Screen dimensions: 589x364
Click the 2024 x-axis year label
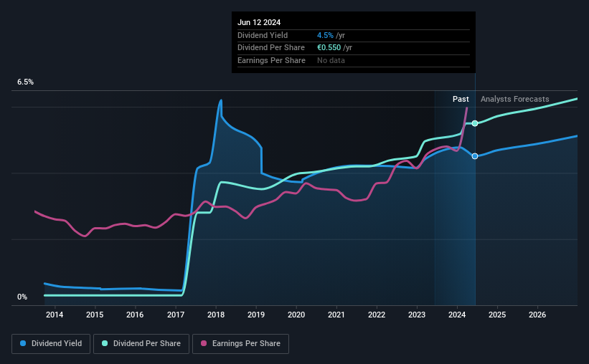[x=457, y=315]
